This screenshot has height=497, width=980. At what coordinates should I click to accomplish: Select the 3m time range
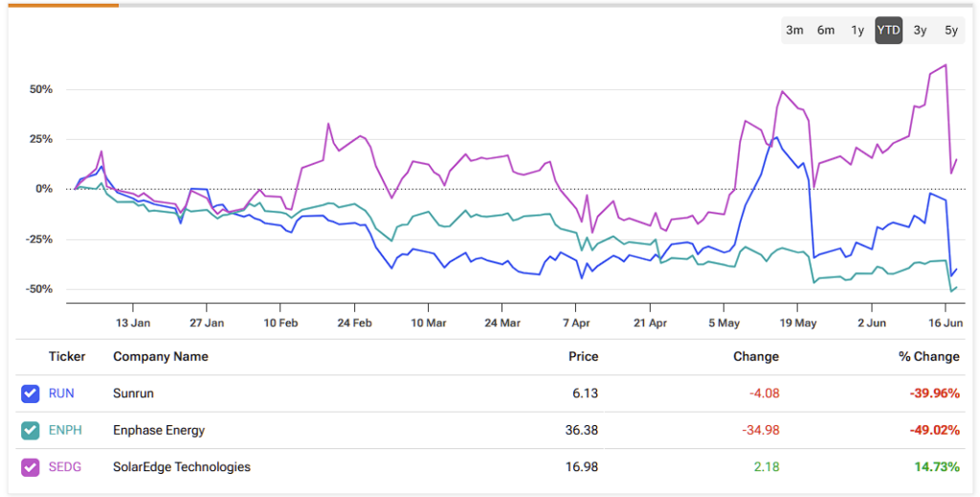(x=794, y=31)
